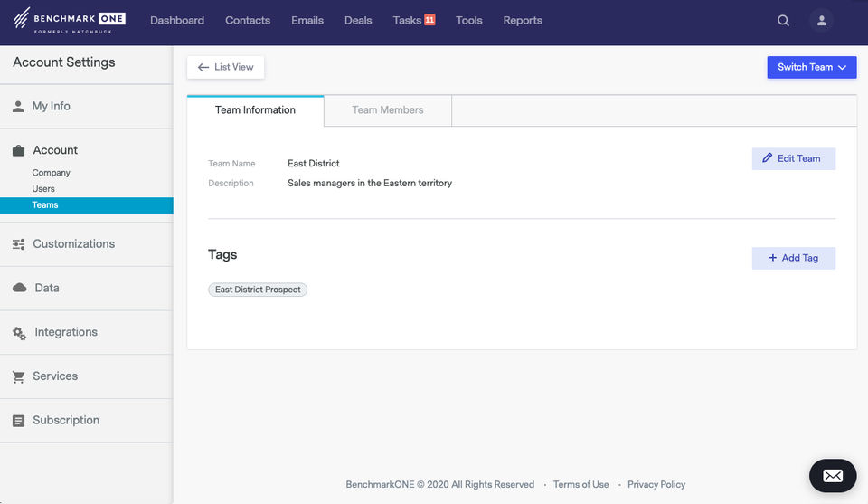Click the person icon beside My Info
868x504 pixels.
(x=18, y=107)
